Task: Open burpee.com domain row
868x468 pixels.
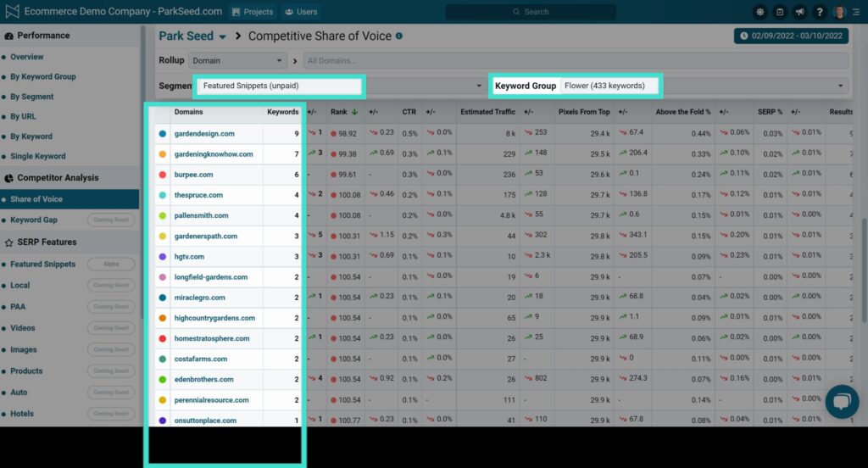Action: [x=194, y=175]
